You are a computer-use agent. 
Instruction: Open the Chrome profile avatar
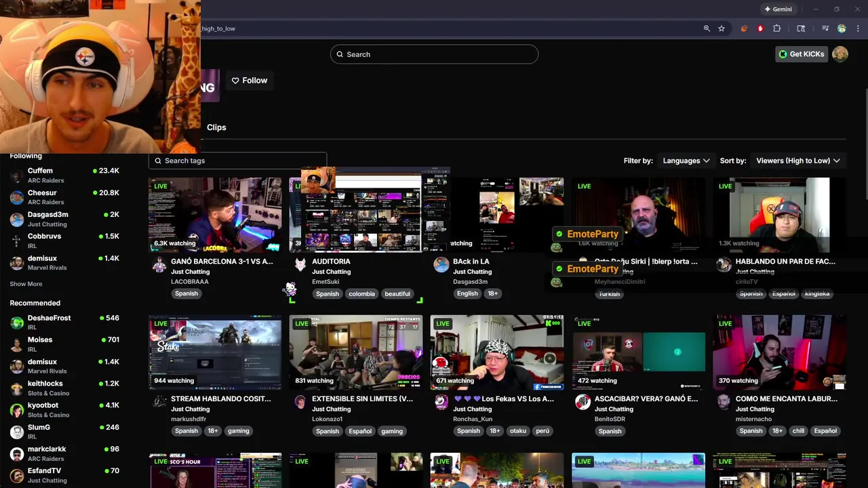coord(842,28)
